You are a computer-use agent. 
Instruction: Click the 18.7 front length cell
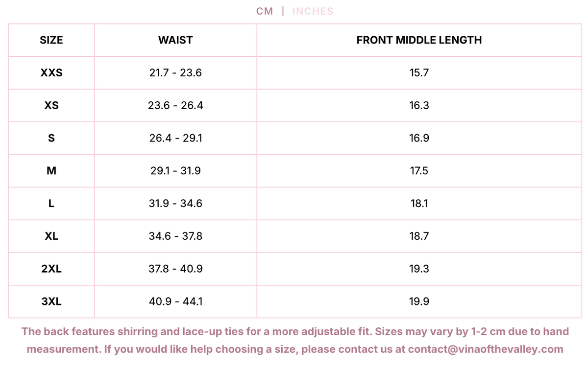(419, 236)
